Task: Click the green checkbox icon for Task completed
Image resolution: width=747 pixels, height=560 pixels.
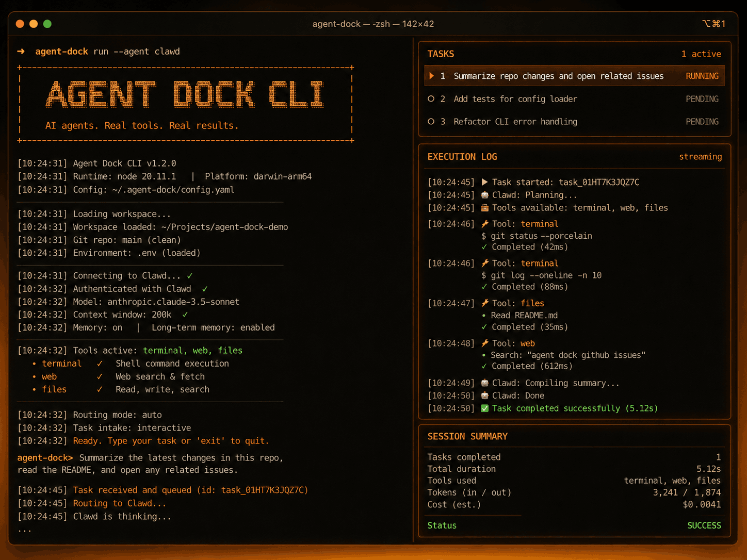Action: point(485,408)
